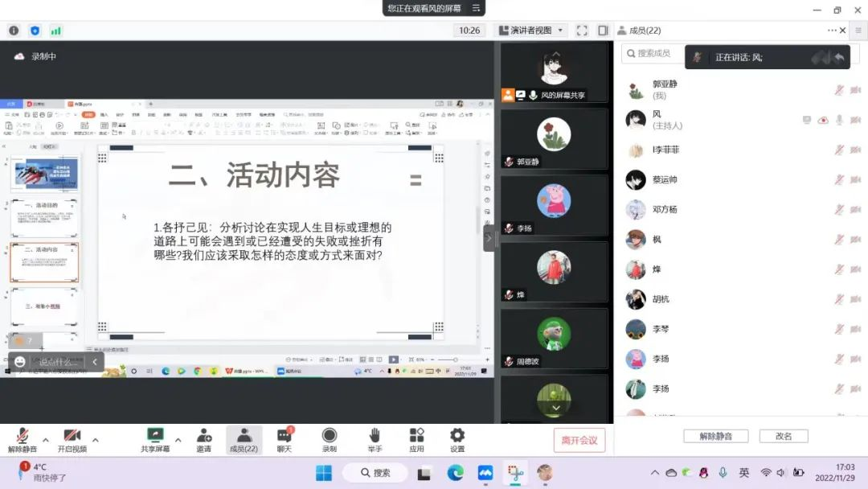Enter full screen mode via top bar icon
Screen dimensions: 868x489
(x=582, y=31)
